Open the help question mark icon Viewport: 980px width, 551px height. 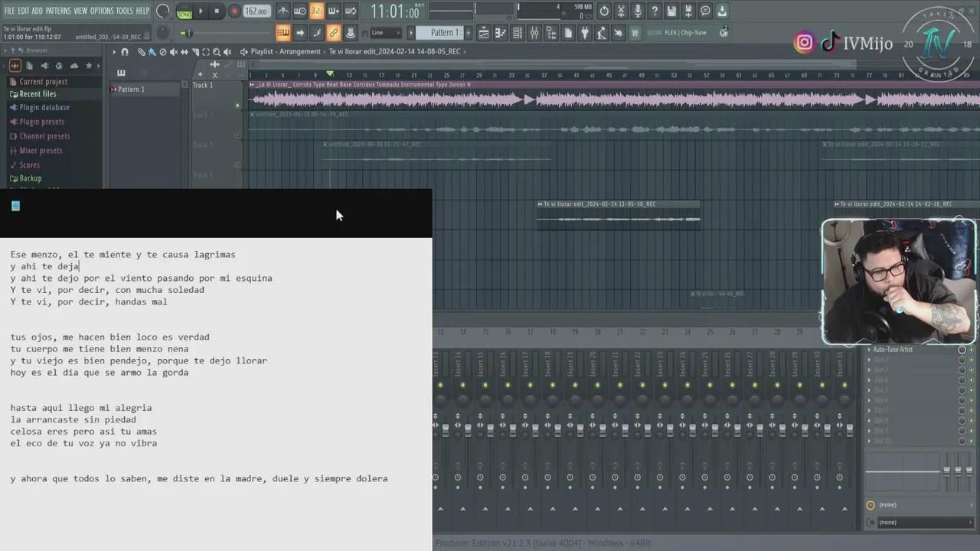(655, 11)
